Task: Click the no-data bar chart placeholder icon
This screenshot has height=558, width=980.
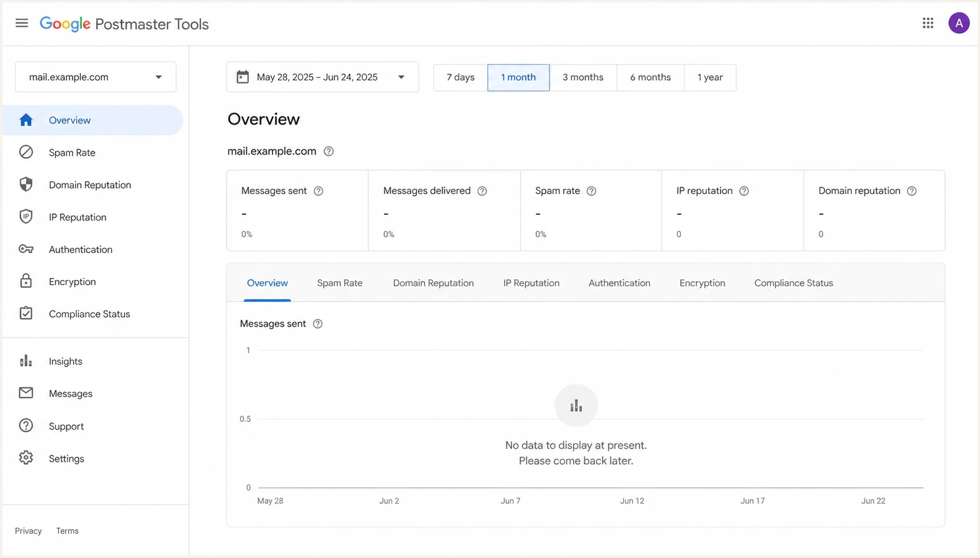Action: (x=576, y=405)
